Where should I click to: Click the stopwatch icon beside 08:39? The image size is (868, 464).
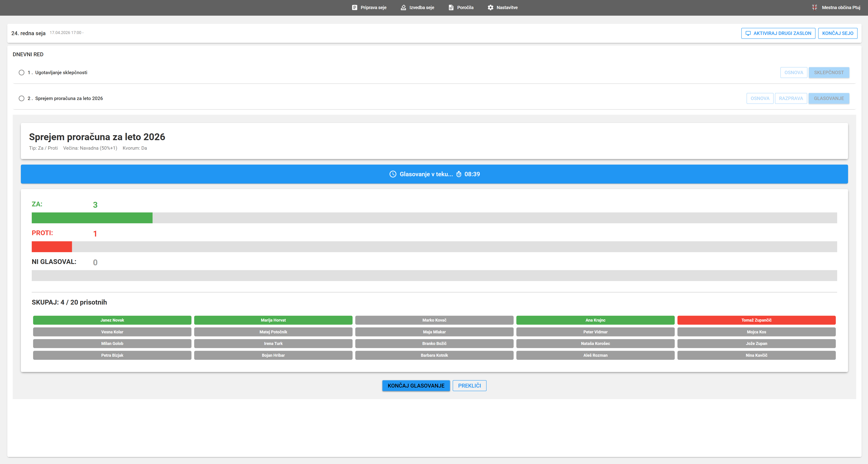point(458,174)
